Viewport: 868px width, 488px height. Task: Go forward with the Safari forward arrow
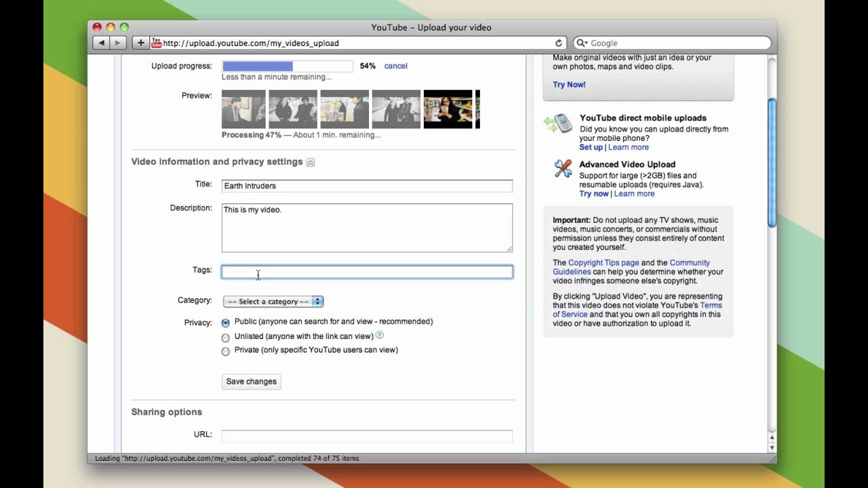pyautogui.click(x=118, y=43)
